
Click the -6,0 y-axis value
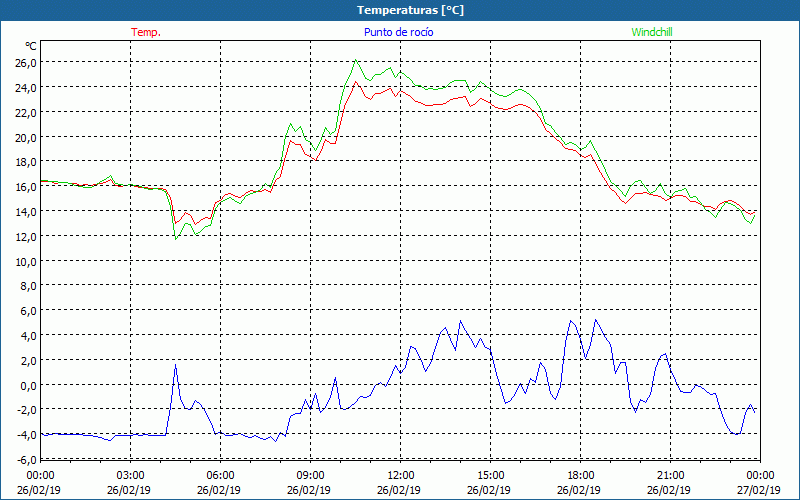27,460
